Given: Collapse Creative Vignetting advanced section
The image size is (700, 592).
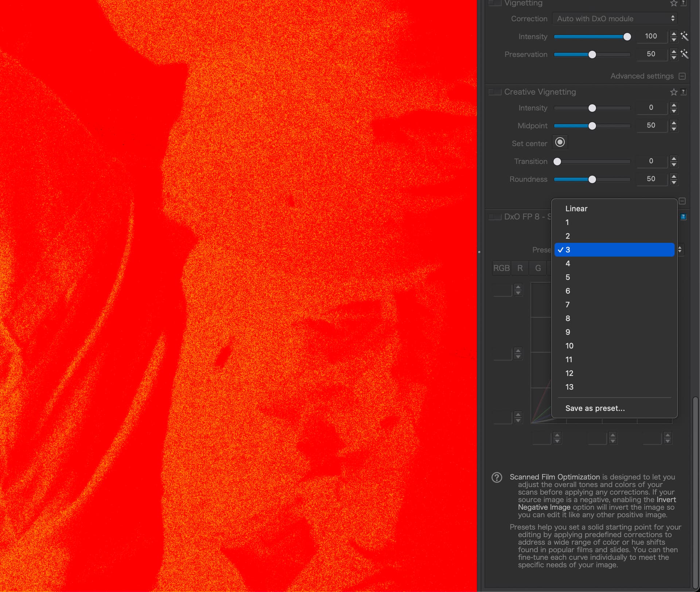Looking at the screenshot, I should [682, 201].
